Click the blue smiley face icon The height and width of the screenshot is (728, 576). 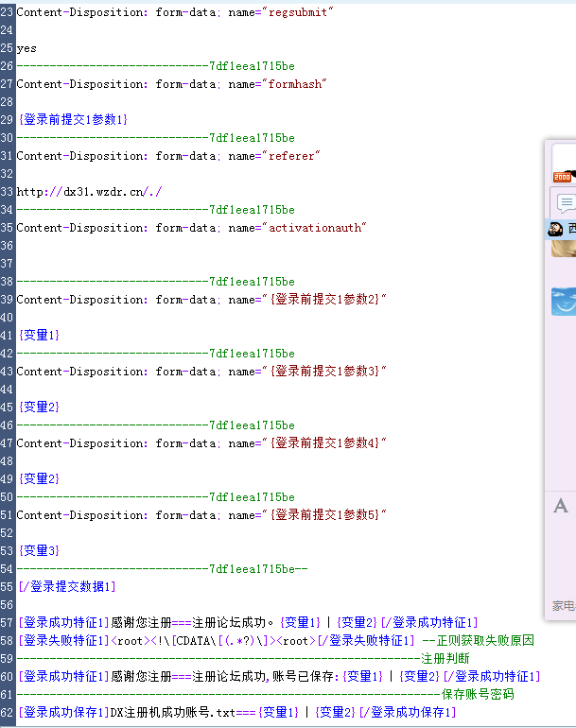point(564,301)
